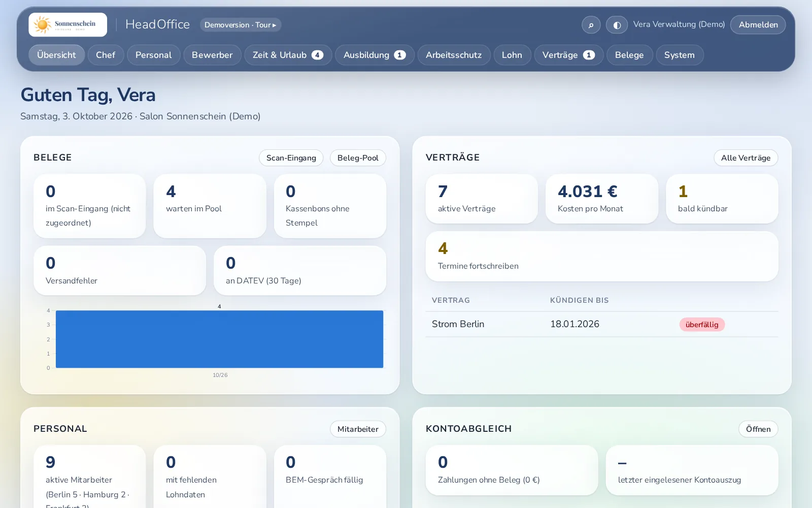Open Mitarbeiter in Personal panel
The width and height of the screenshot is (812, 508).
click(x=358, y=429)
